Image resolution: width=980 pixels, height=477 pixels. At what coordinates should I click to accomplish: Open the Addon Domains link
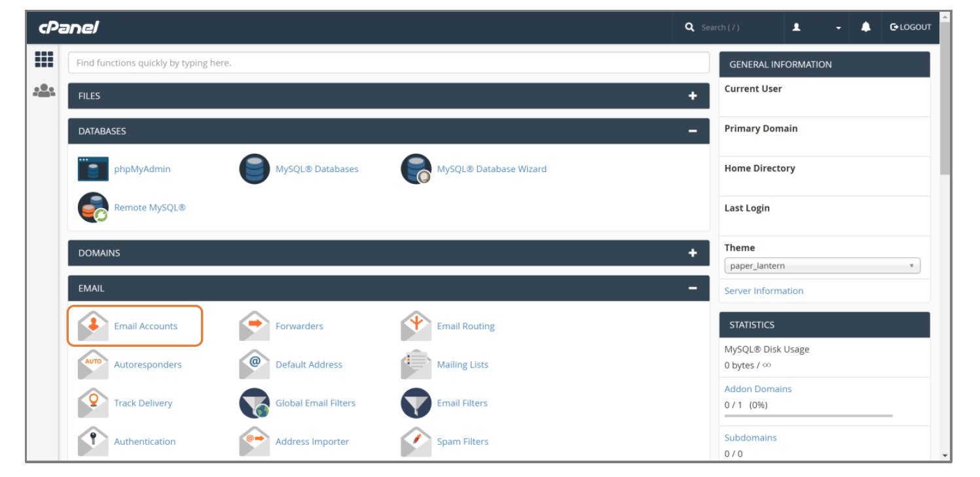[x=757, y=389]
